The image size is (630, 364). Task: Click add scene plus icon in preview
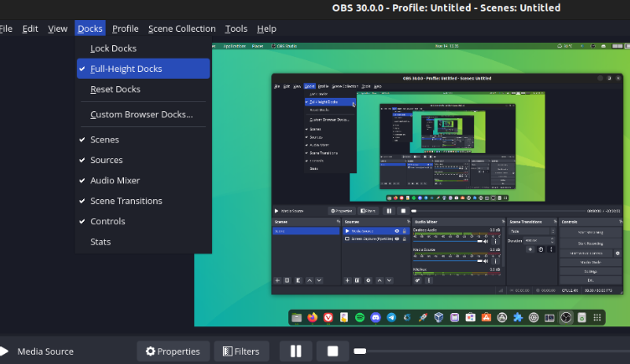[277, 280]
